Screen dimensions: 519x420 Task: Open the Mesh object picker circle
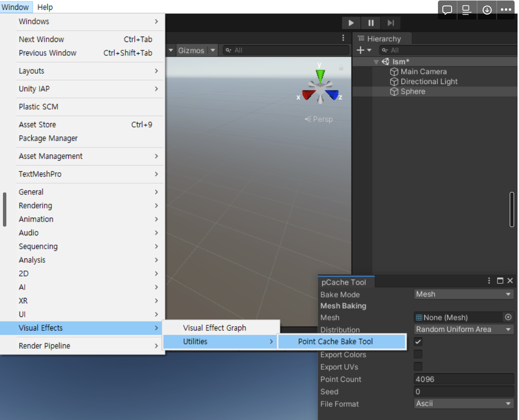tap(508, 317)
